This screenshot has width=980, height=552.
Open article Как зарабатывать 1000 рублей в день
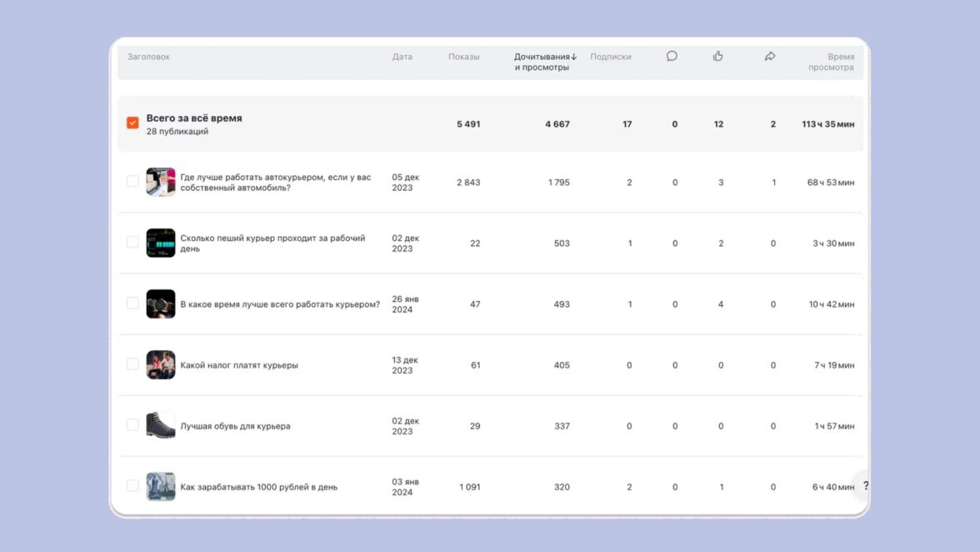(258, 487)
